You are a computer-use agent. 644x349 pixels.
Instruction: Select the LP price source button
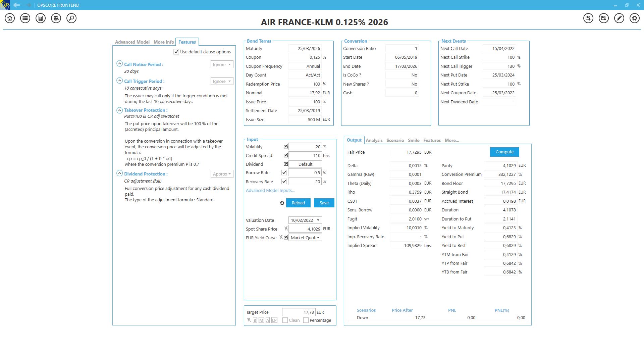pos(274,320)
